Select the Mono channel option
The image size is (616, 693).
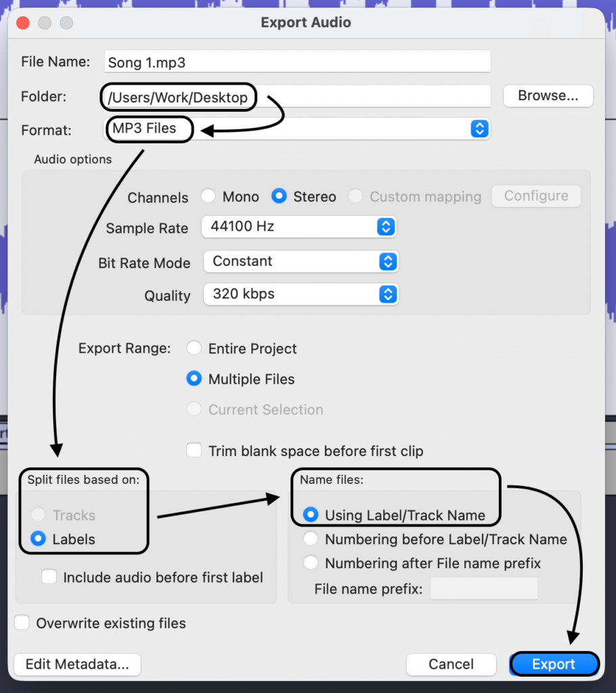point(211,196)
